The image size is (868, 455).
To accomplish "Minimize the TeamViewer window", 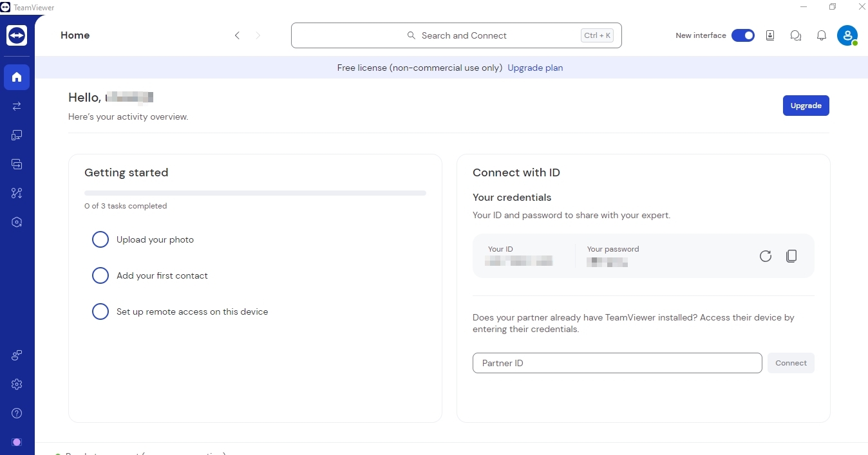I will click(x=804, y=6).
